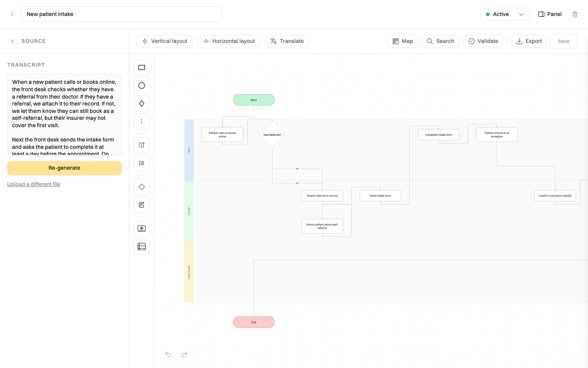Image resolution: width=588 pixels, height=368 pixels.
Task: Select the thin diamond gateway tool
Action: coord(142,187)
